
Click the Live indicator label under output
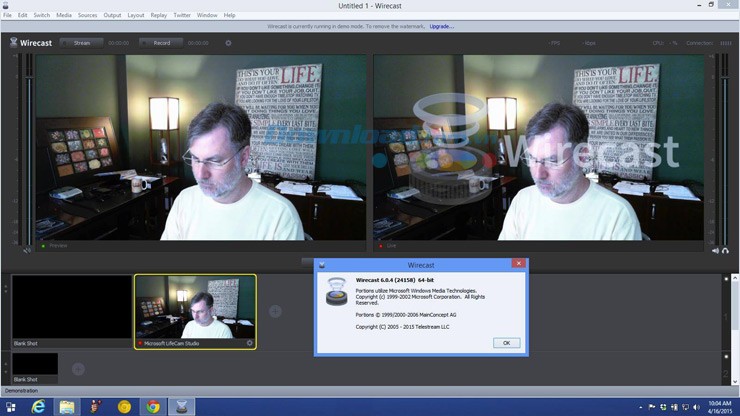pos(391,246)
